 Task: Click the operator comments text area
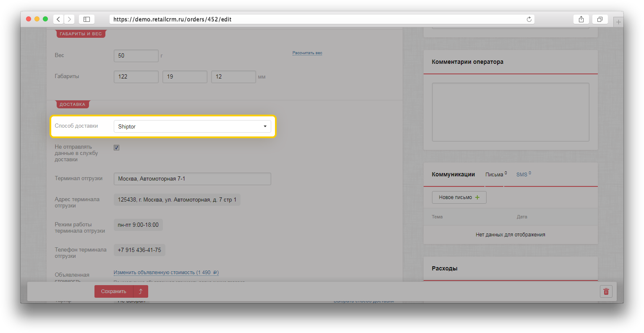510,112
